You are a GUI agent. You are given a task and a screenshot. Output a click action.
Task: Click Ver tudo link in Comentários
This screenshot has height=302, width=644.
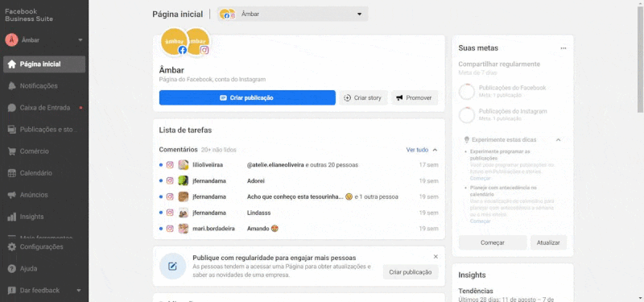[x=417, y=150]
